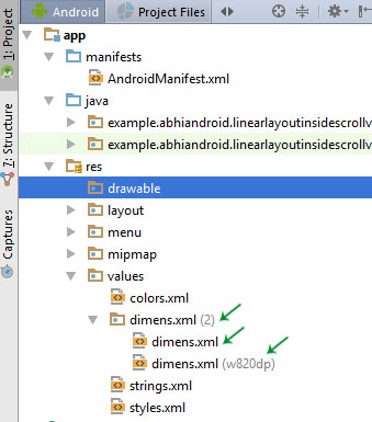Open styles.xml
The image size is (372, 422).
tap(157, 408)
